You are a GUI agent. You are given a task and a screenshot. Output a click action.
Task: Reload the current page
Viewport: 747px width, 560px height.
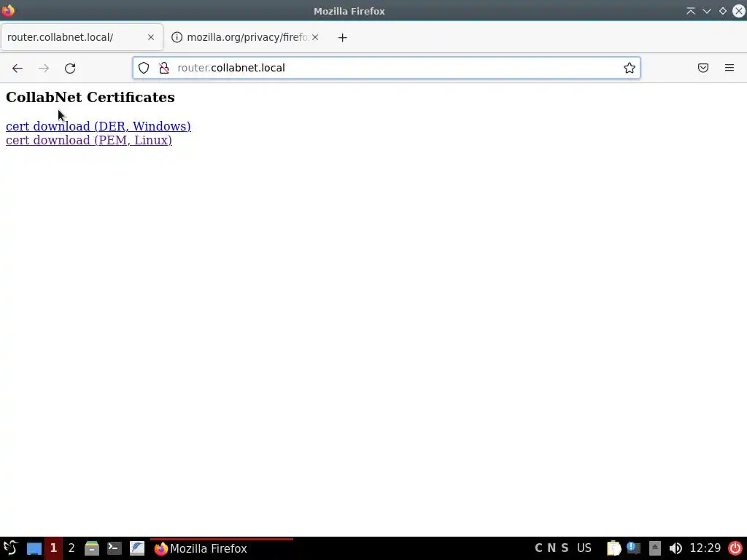(x=70, y=68)
